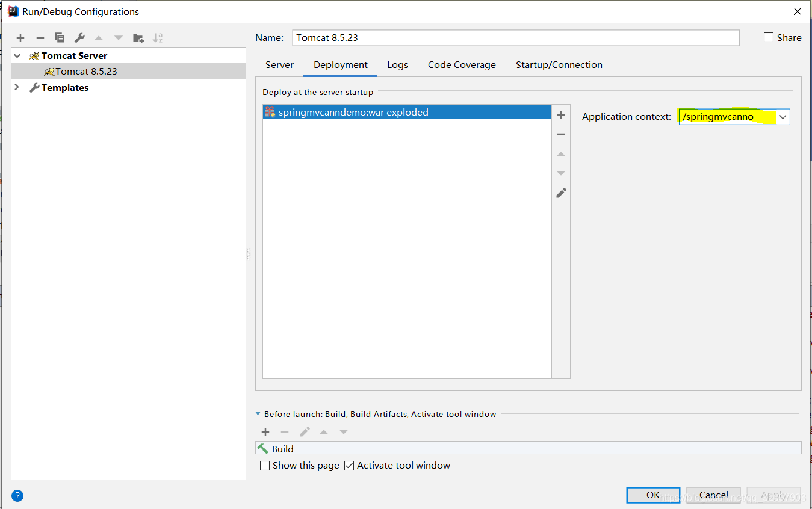Viewport: 812px width, 509px height.
Task: Move configuration down in left toolbar
Action: 119,38
